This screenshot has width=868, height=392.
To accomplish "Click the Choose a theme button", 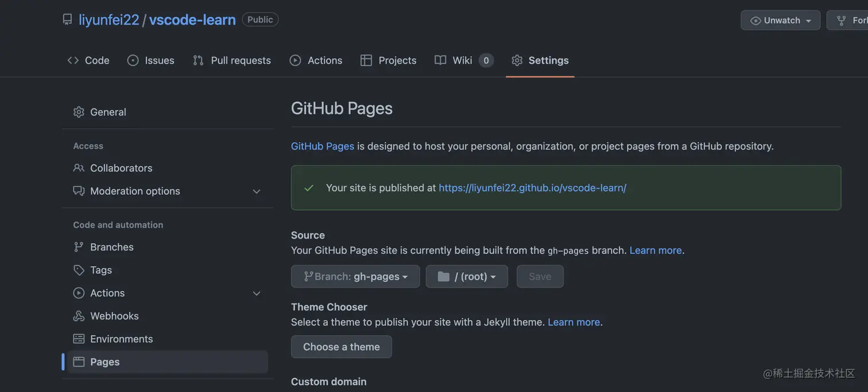I will 342,347.
